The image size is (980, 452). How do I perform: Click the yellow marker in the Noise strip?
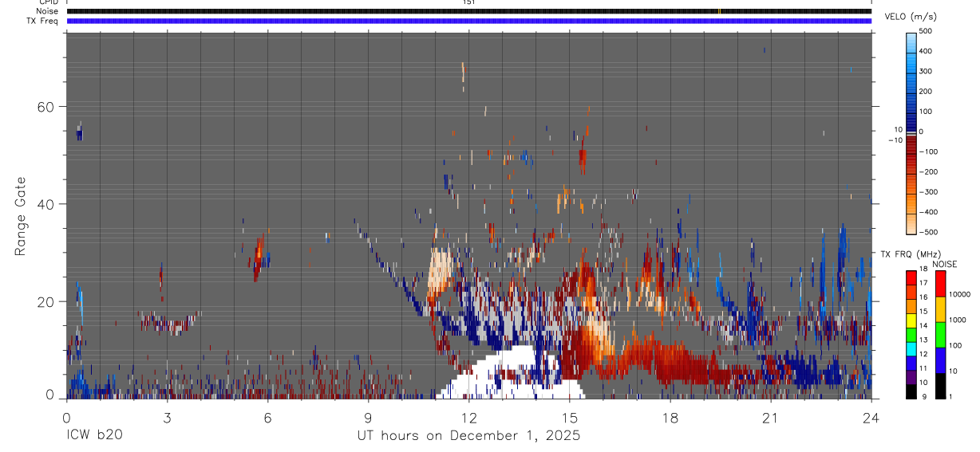pos(719,11)
